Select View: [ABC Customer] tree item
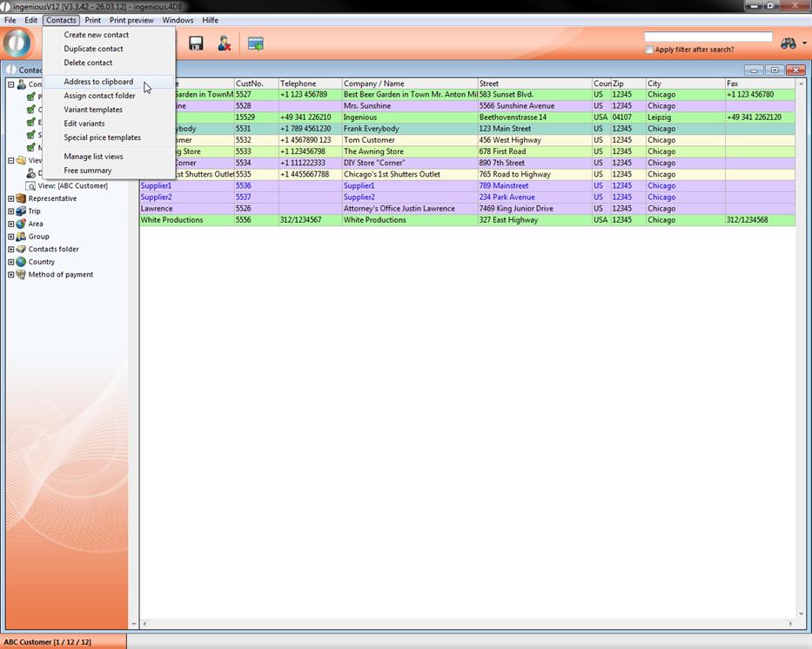This screenshot has width=812, height=649. [x=72, y=185]
